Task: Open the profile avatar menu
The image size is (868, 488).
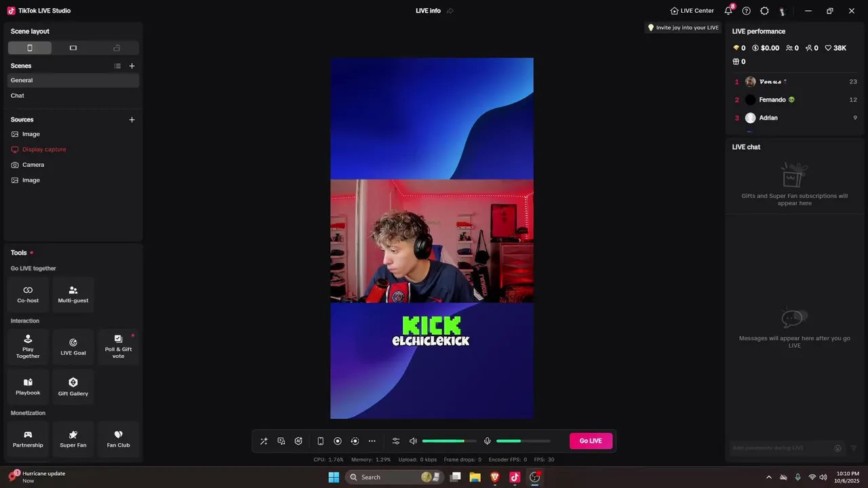Action: (x=783, y=11)
